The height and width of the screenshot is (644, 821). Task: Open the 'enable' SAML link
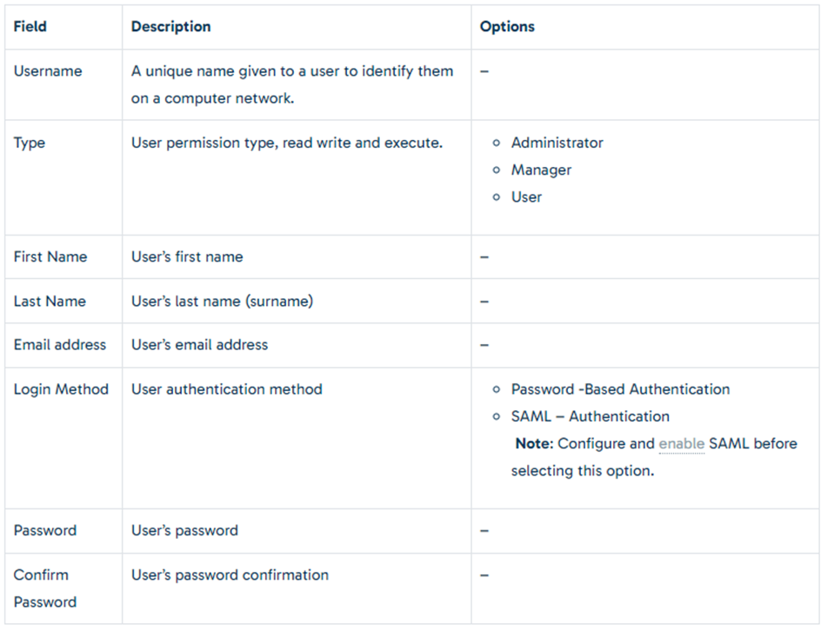pos(681,443)
